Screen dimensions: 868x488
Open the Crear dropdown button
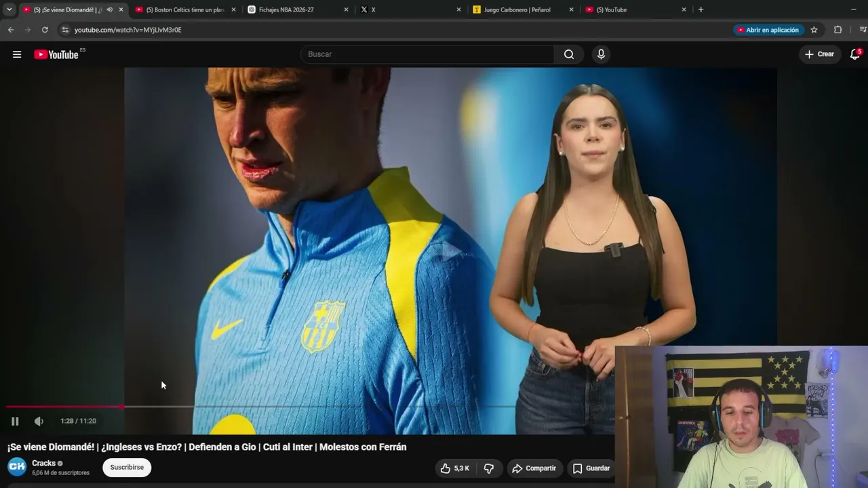coord(820,54)
